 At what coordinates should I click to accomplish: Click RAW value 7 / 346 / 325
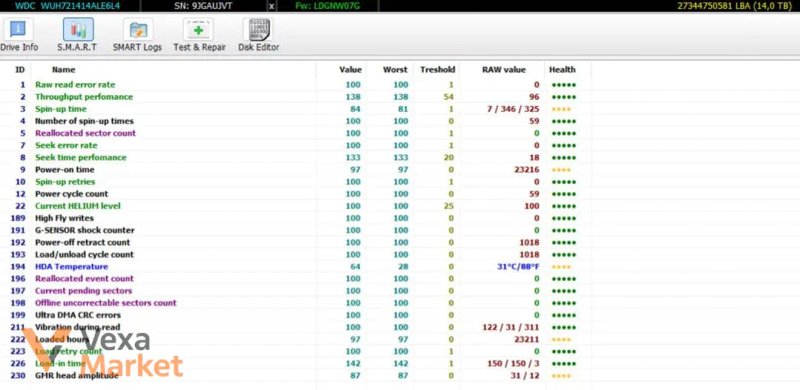click(x=514, y=109)
